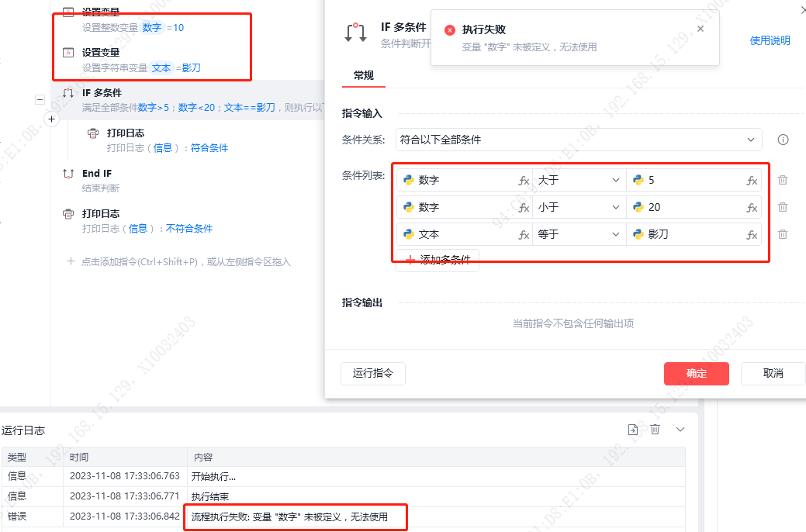Click the printer icon of 不符合条件 log
This screenshot has width=806, height=532.
pos(67,214)
